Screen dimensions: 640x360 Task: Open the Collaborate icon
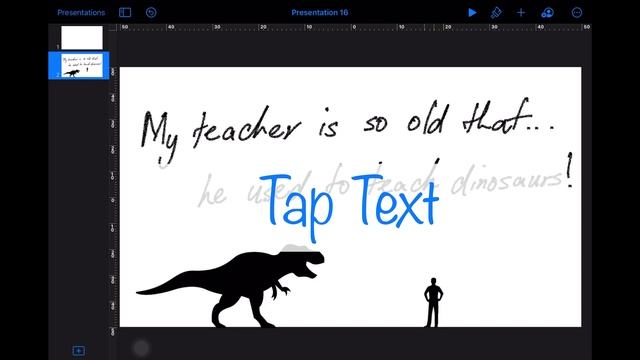pos(547,13)
